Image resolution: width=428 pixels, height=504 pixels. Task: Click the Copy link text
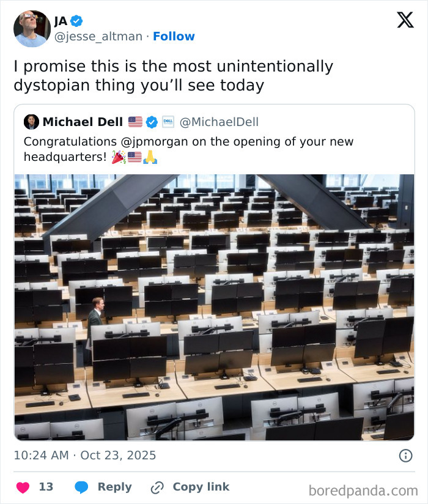click(x=201, y=487)
